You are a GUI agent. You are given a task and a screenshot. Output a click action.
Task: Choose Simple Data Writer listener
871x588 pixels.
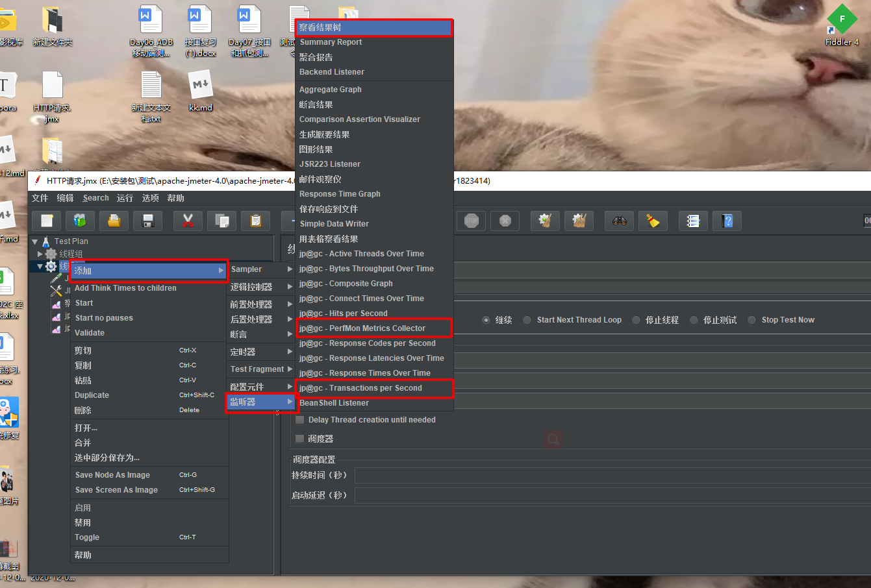click(x=374, y=224)
